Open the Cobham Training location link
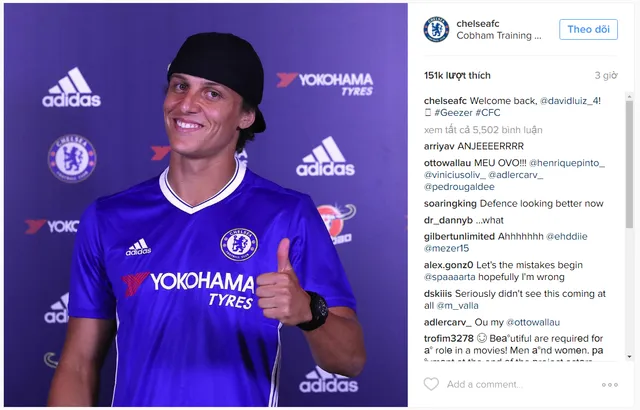This screenshot has width=640, height=410. (x=499, y=35)
